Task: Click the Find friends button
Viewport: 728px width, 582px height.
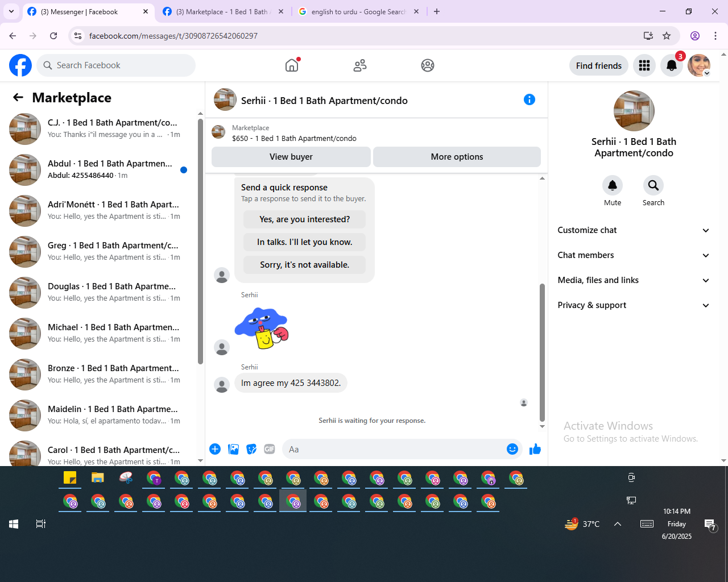Action: point(599,65)
